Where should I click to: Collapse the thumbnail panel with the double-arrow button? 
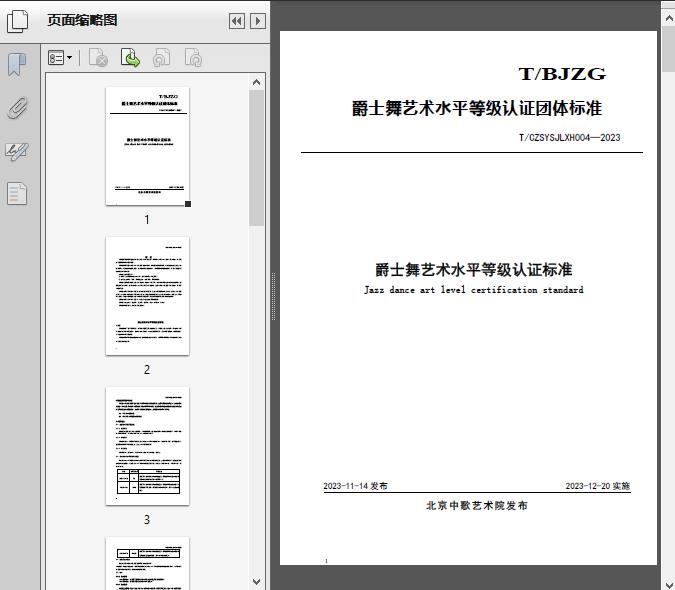(237, 21)
